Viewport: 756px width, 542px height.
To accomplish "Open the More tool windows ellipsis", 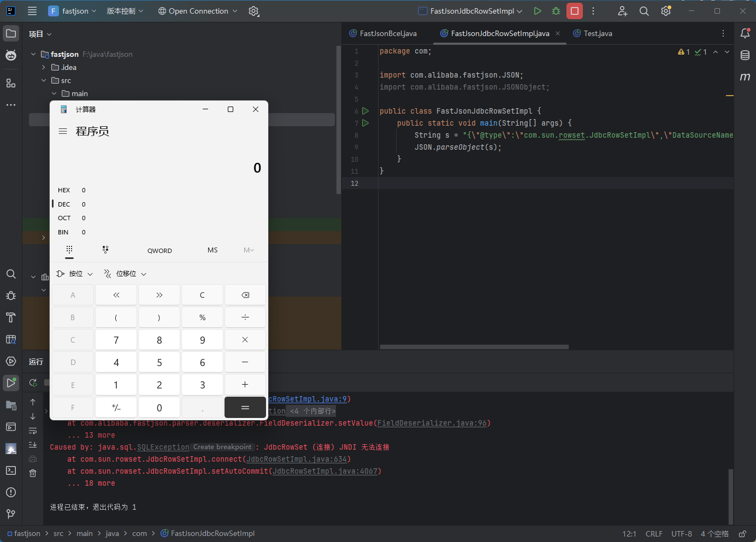I will tap(11, 105).
